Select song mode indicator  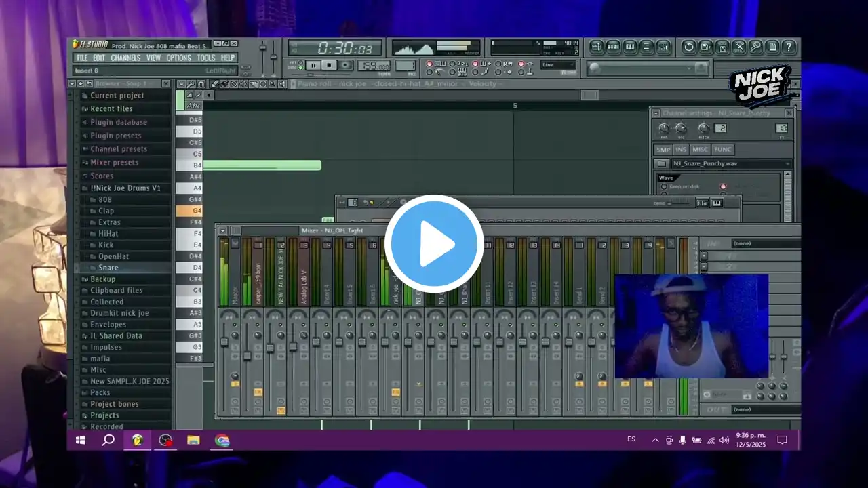(x=300, y=68)
